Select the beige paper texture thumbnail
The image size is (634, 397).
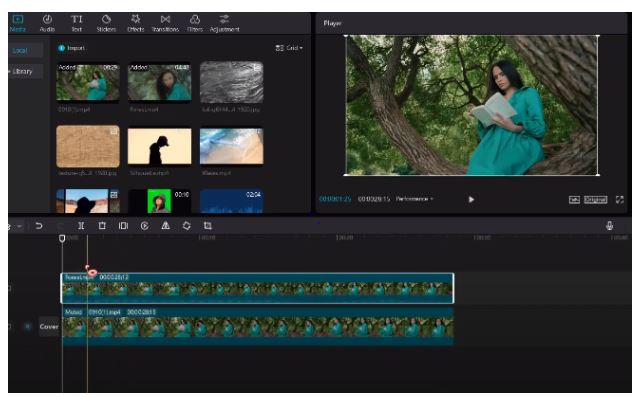[x=88, y=146]
